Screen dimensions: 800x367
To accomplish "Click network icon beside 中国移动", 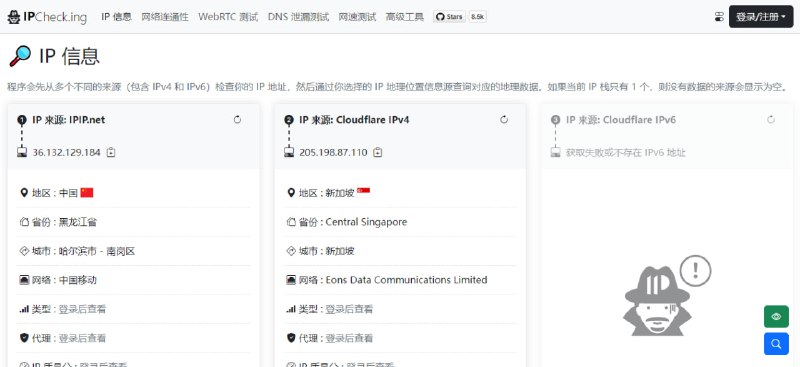I will point(24,280).
